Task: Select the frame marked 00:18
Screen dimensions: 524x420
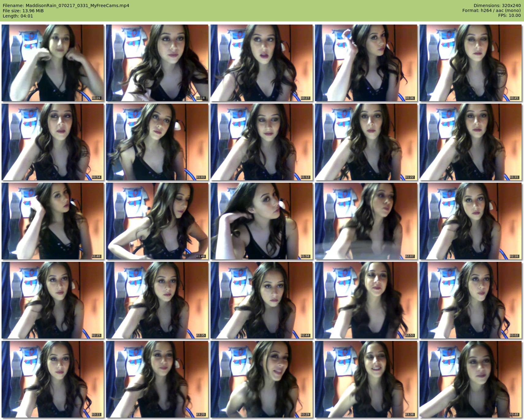Action: pos(157,63)
